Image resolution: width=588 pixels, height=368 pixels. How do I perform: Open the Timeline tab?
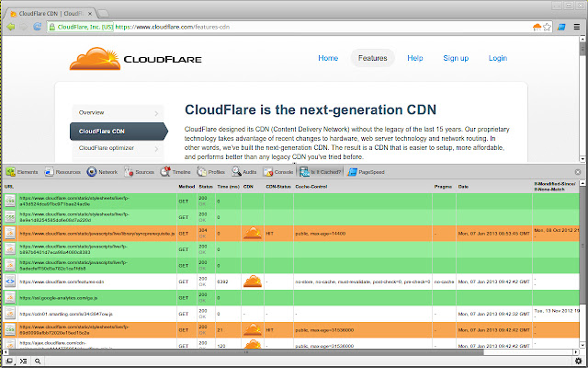pyautogui.click(x=175, y=172)
